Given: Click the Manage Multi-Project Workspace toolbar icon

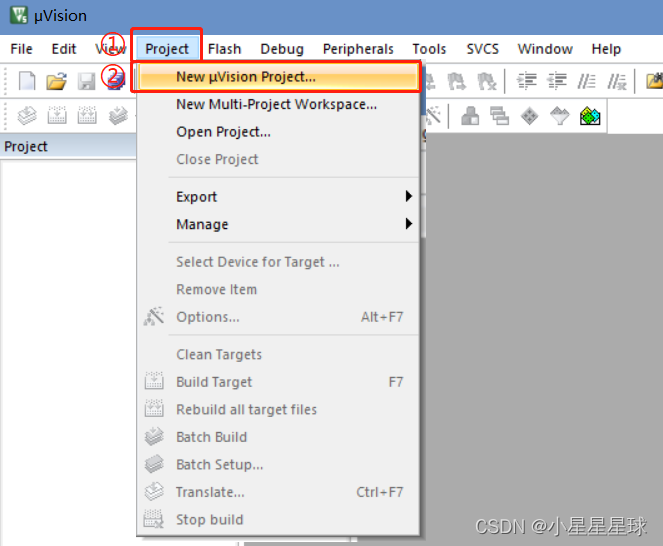Looking at the screenshot, I should tap(499, 115).
